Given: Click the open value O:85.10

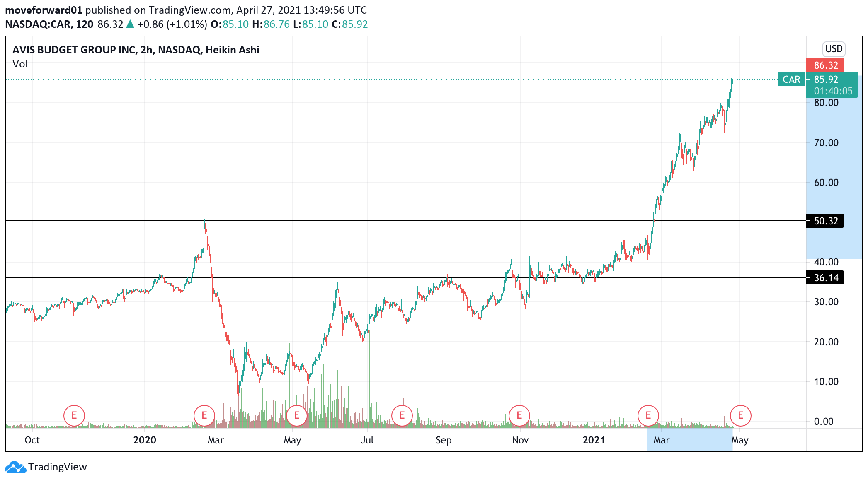Looking at the screenshot, I should 230,24.
